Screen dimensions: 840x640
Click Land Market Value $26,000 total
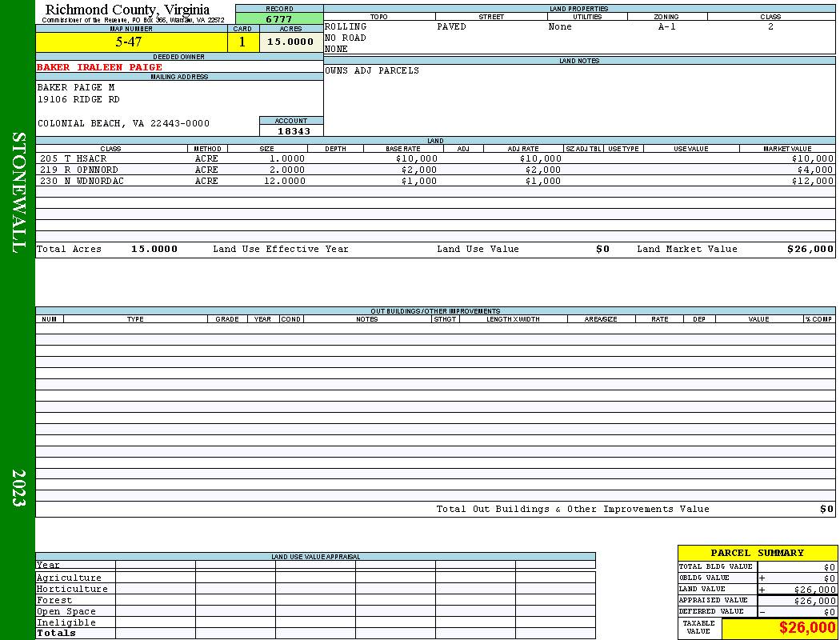(x=810, y=249)
